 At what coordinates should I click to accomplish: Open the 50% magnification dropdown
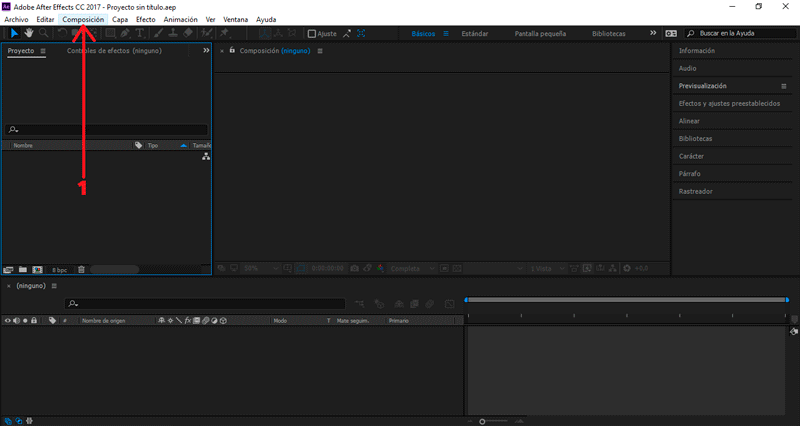[261, 268]
